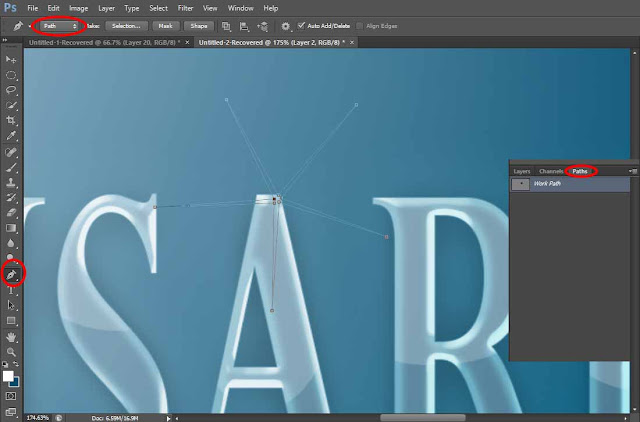Select the Hand tool

click(x=11, y=337)
